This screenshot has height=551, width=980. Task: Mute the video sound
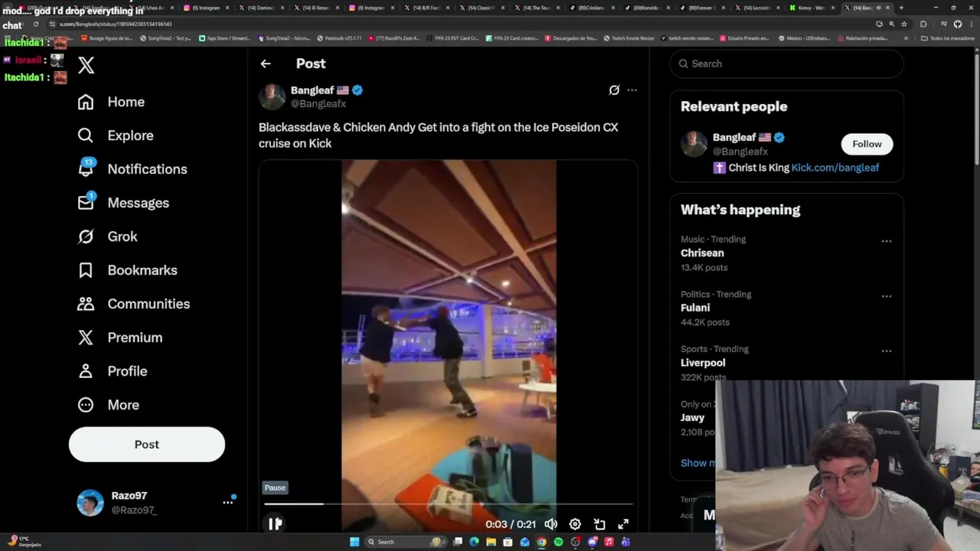tap(551, 524)
